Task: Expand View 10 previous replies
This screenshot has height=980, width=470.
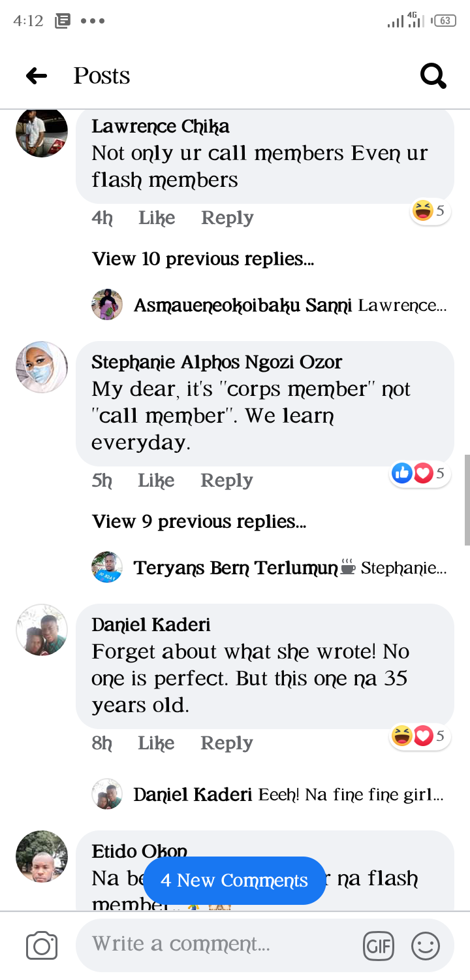Action: [x=203, y=259]
